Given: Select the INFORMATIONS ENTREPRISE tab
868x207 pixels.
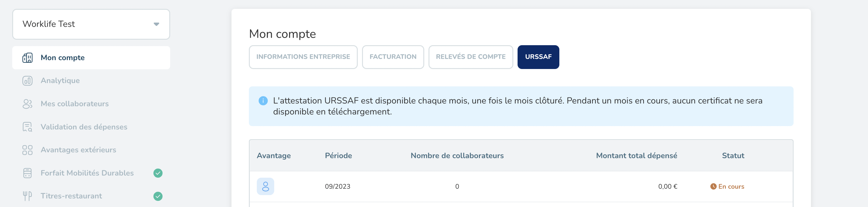Looking at the screenshot, I should (303, 57).
